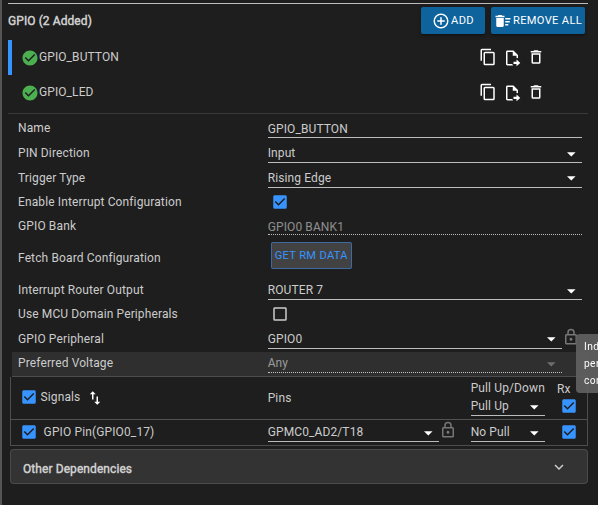This screenshot has height=505, width=598.
Task: Open the GPMC0_AD2/T18 pin dropdown
Action: click(353, 432)
